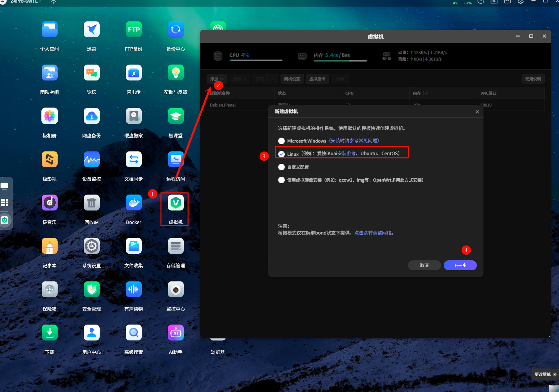Image resolution: width=559 pixels, height=392 pixels.
Task: Open 设备监控 device monitor app
Action: point(91,160)
